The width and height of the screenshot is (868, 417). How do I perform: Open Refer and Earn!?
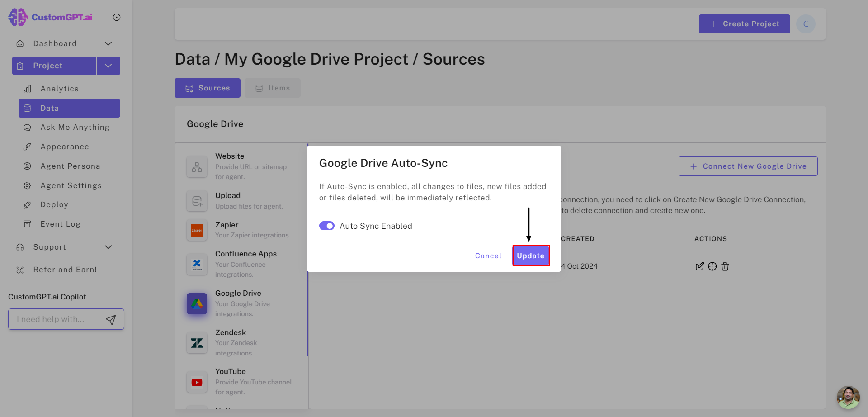65,270
